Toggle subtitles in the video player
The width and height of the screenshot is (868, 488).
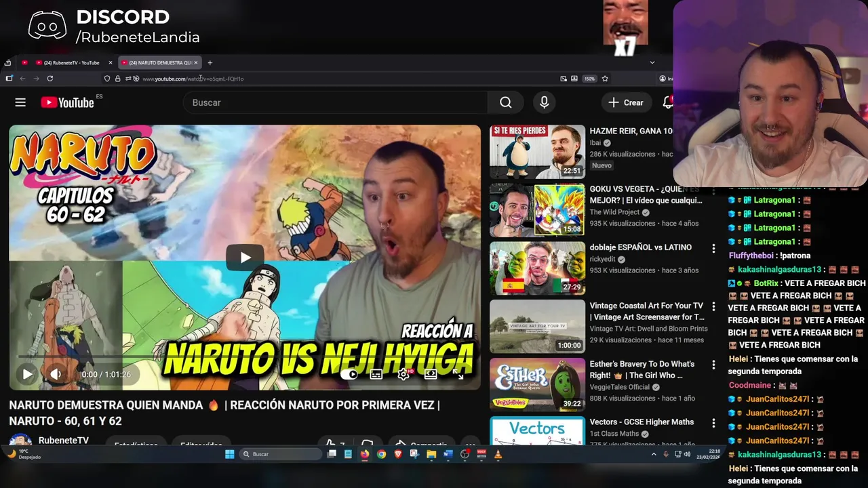(376, 374)
